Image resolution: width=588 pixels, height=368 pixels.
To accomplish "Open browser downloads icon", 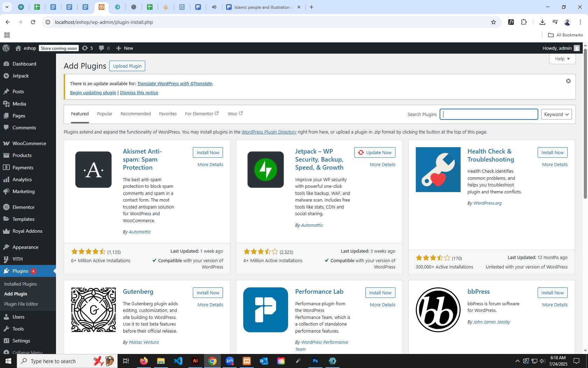I will [x=542, y=22].
